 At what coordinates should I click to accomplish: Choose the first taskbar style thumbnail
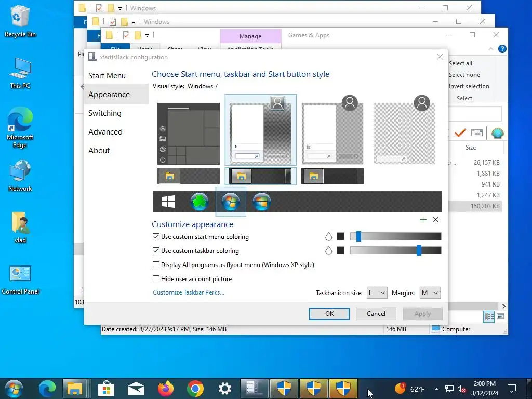pos(188,176)
